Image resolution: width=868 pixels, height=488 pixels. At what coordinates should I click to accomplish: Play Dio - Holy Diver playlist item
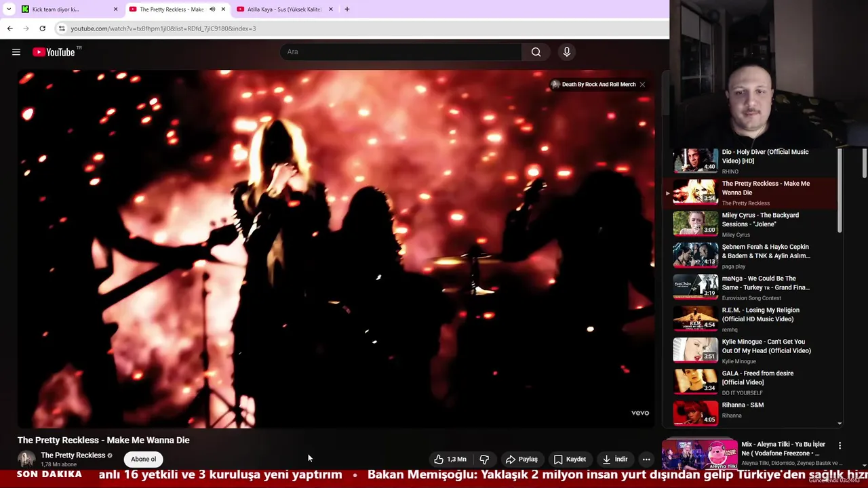point(751,161)
